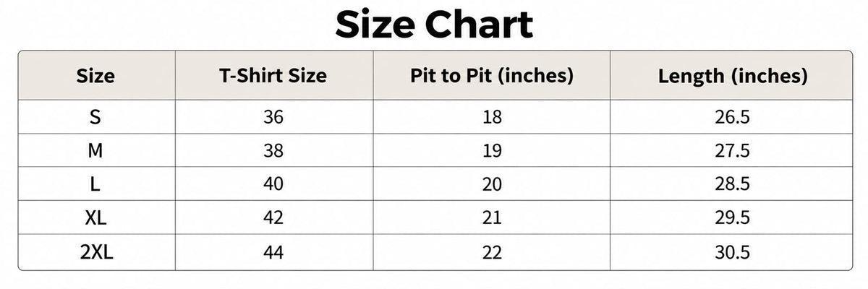Select the XL size row label
The width and height of the screenshot is (868, 289).
pyautogui.click(x=95, y=218)
